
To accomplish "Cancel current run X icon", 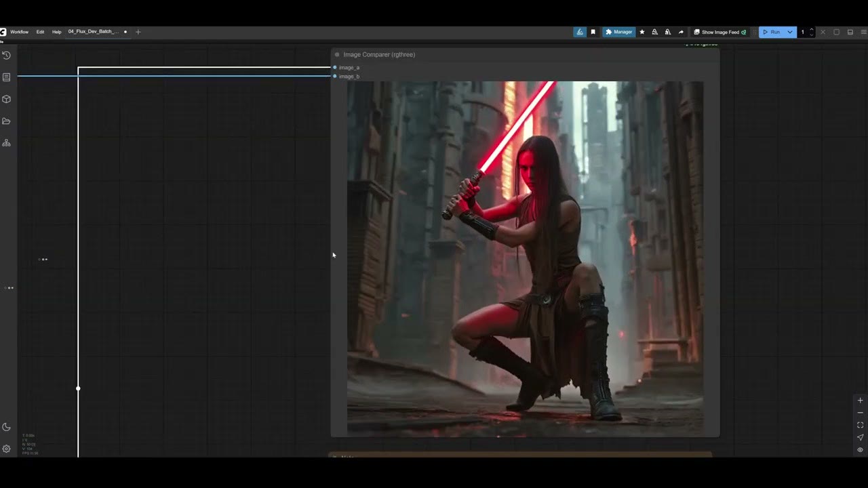I will coord(823,32).
